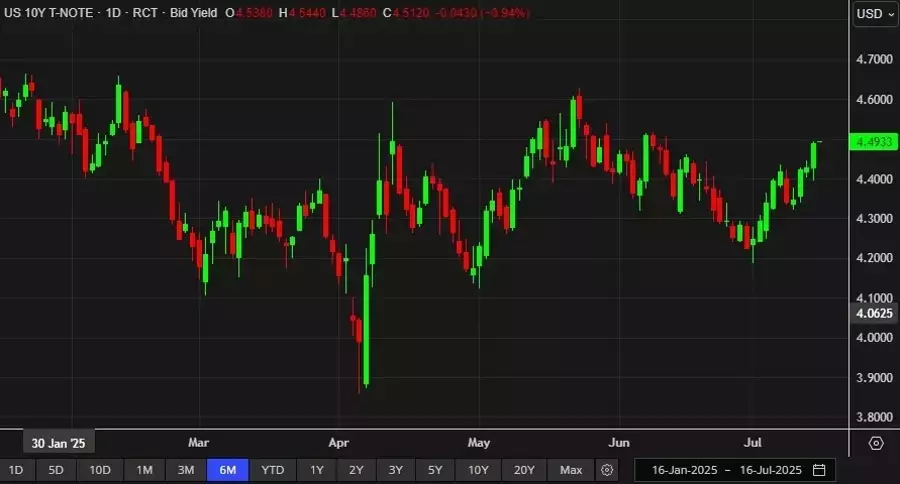
Task: Switch to the 10Y range
Action: click(x=478, y=470)
